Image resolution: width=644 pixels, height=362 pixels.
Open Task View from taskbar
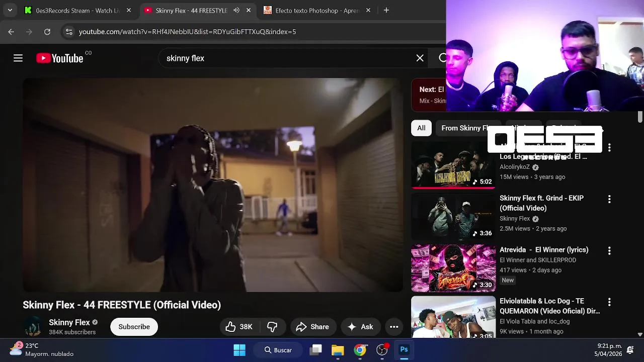point(315,350)
